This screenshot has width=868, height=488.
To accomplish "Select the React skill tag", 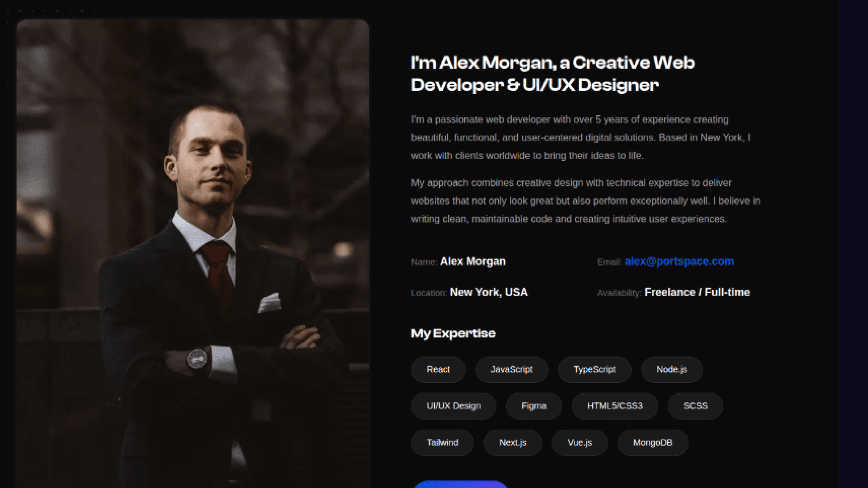I will point(438,370).
